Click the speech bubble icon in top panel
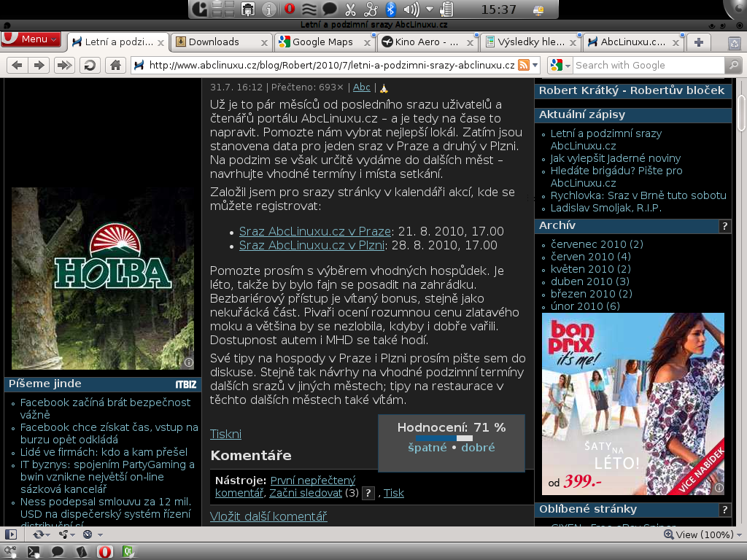 tap(329, 9)
